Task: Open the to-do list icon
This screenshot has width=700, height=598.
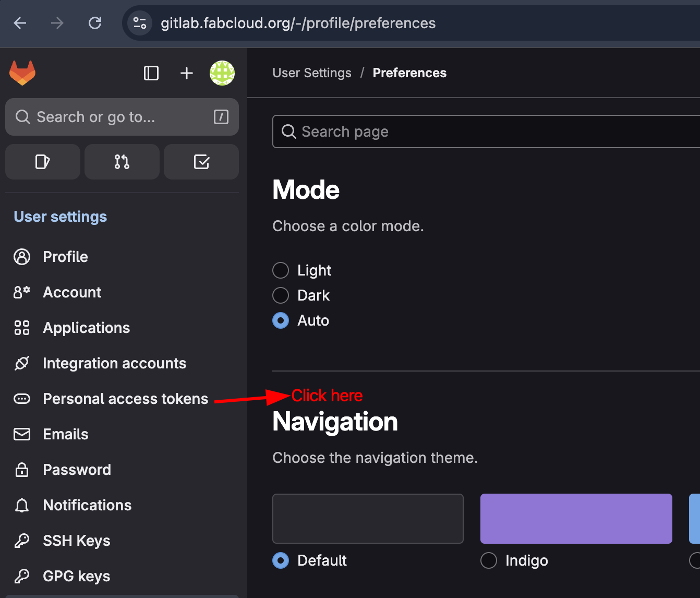Action: 201,162
